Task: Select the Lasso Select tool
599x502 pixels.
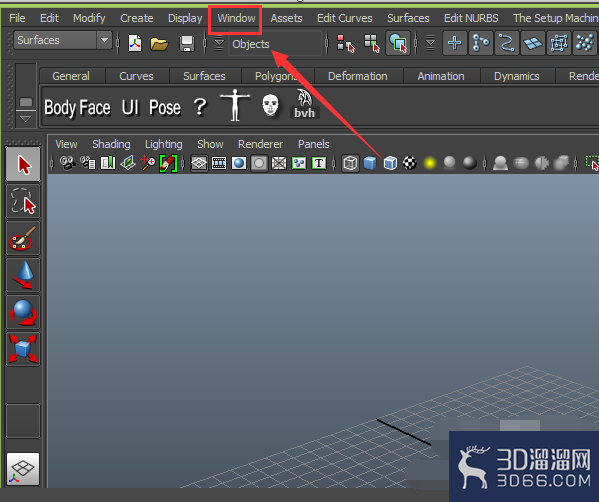Action: [x=23, y=201]
